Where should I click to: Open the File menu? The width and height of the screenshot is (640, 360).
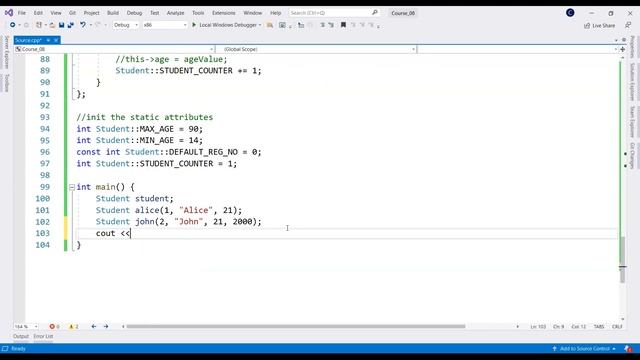pos(22,13)
